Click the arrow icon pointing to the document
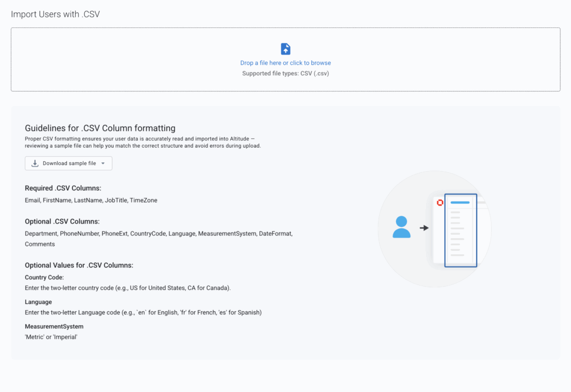The image size is (571, 392). pyautogui.click(x=424, y=228)
